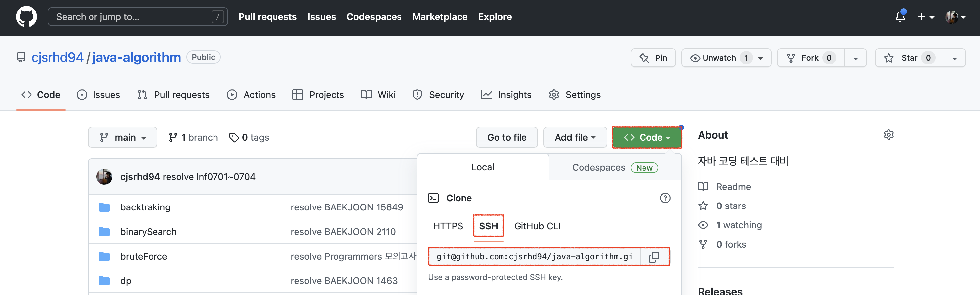Viewport: 980px width, 295px height.
Task: Click cjsrhd94 author name in commit row
Action: click(140, 177)
